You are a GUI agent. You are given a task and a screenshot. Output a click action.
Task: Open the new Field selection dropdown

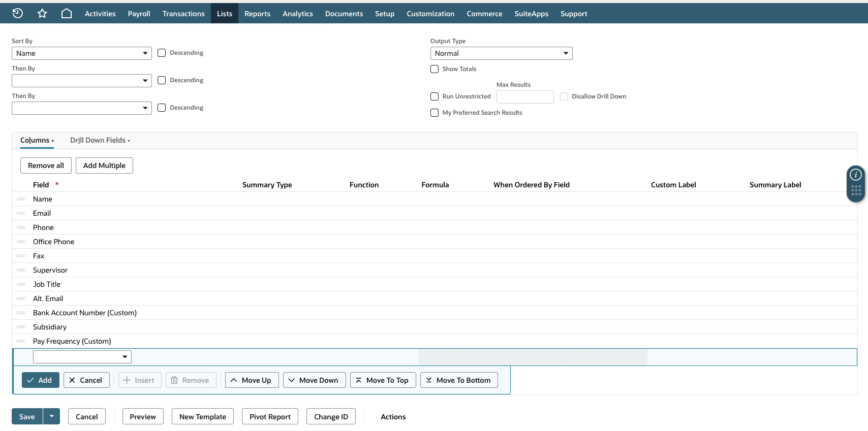(82, 357)
